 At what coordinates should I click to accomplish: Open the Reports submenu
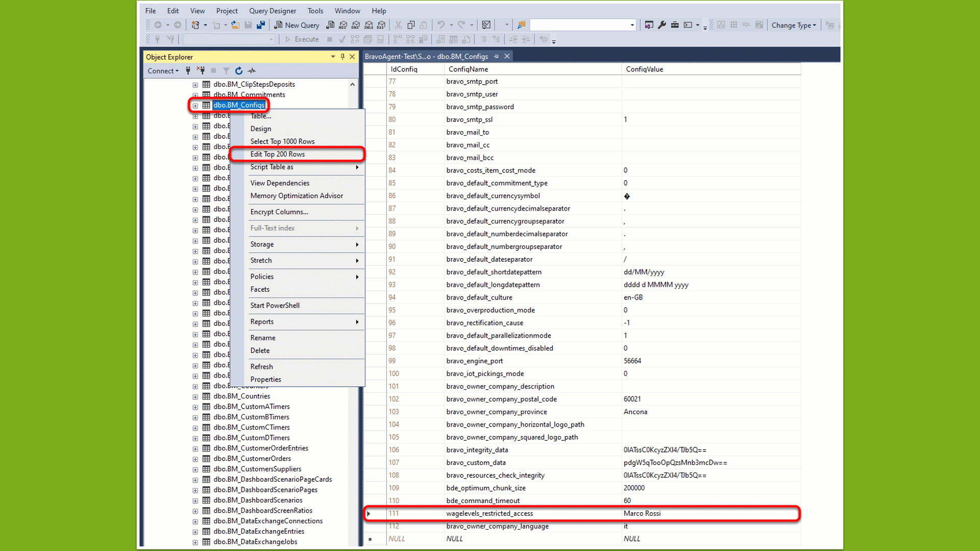click(298, 321)
